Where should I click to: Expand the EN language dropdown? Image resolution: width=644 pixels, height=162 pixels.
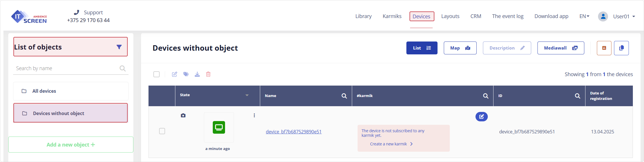tap(584, 16)
